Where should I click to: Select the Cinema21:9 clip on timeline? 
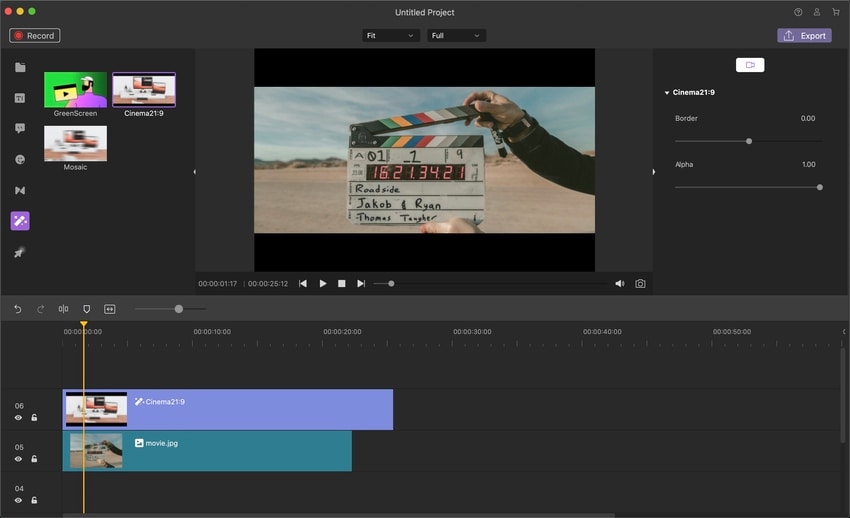[228, 410]
